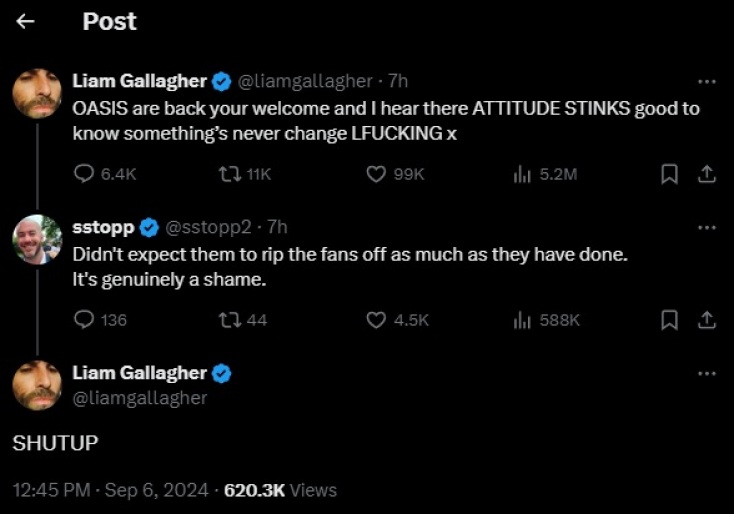734x514 pixels.
Task: Open the @liamgallagher handle on the SHUTUP tweet
Action: point(140,397)
